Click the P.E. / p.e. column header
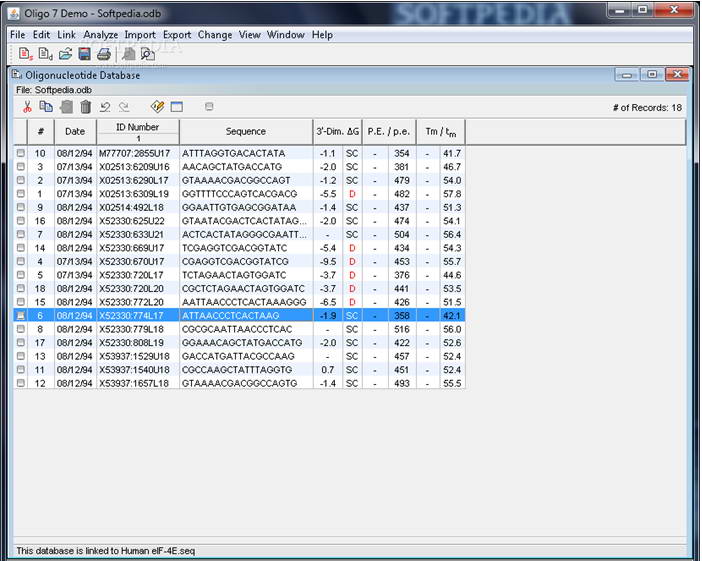This screenshot has width=702, height=561. tap(389, 132)
